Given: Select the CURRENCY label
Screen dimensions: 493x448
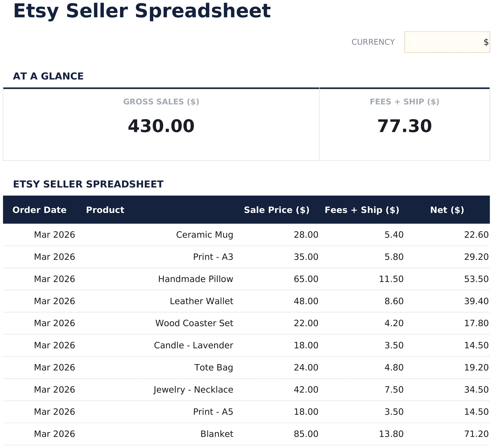Looking at the screenshot, I should (x=373, y=42).
